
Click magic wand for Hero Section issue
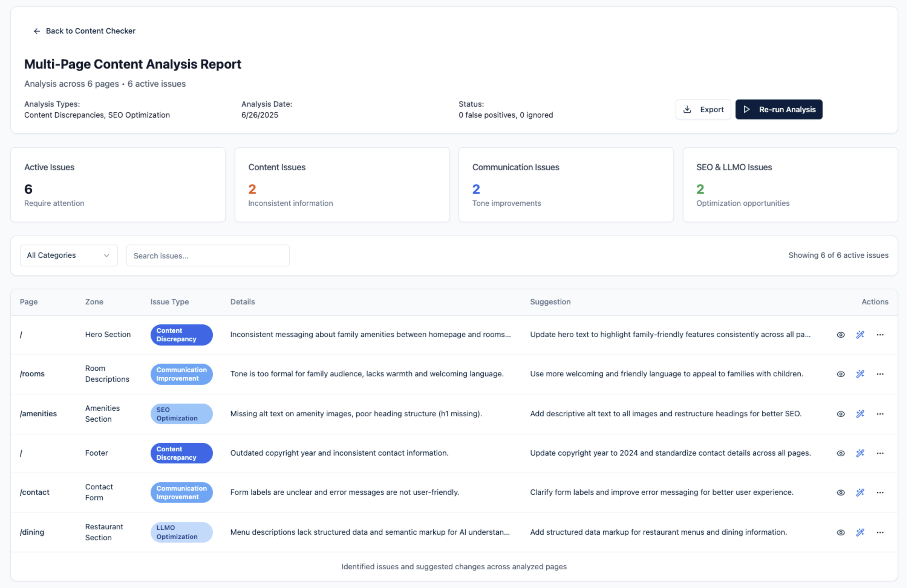[x=860, y=335]
